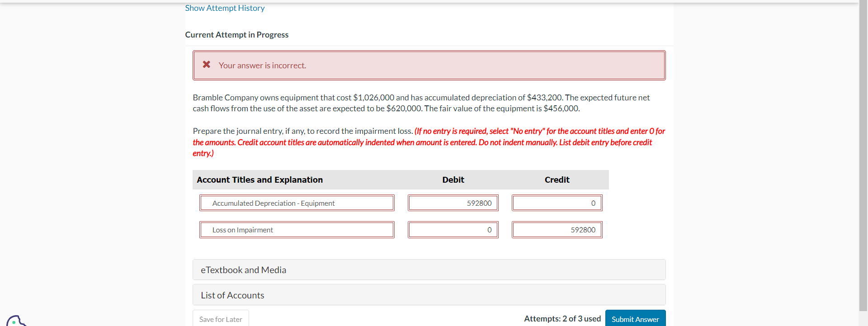This screenshot has height=326, width=868.
Task: Click the 'Your answer is incorrect.' message
Action: tap(262, 66)
